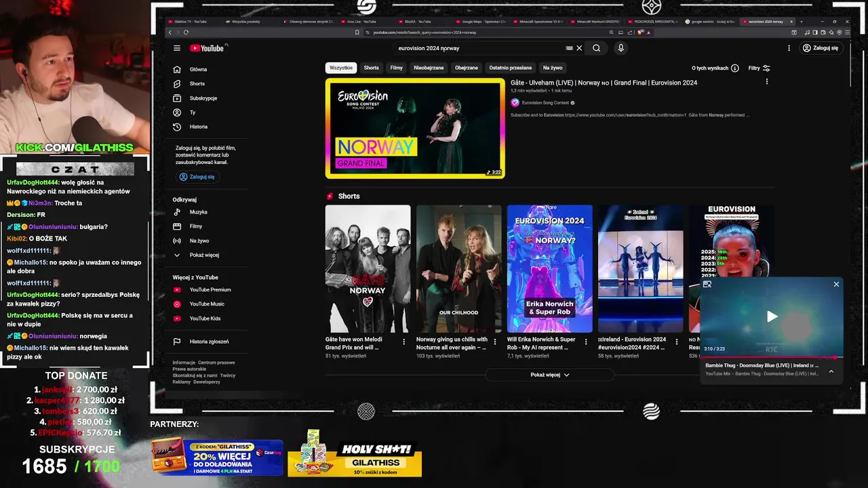The image size is (868, 488).
Task: Open Filtry search filters
Action: (x=759, y=68)
